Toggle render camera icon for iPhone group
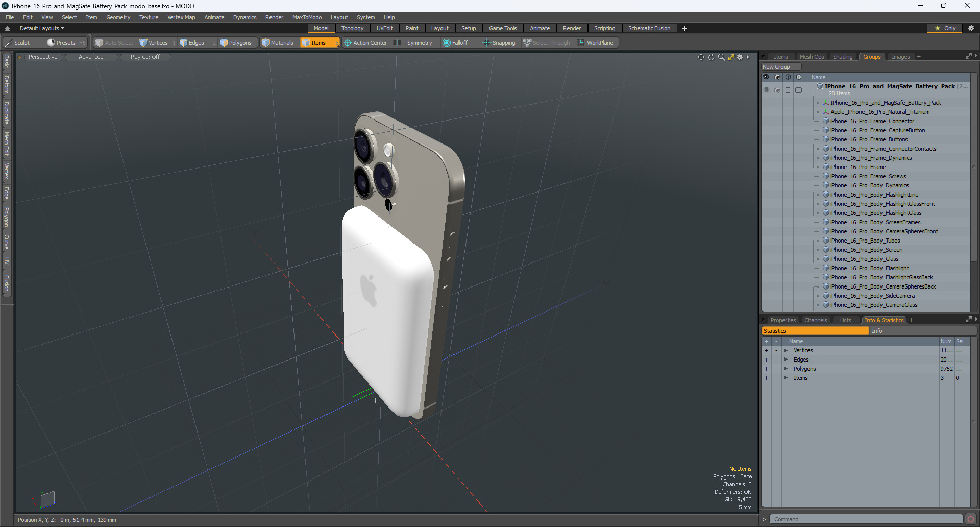 point(777,90)
